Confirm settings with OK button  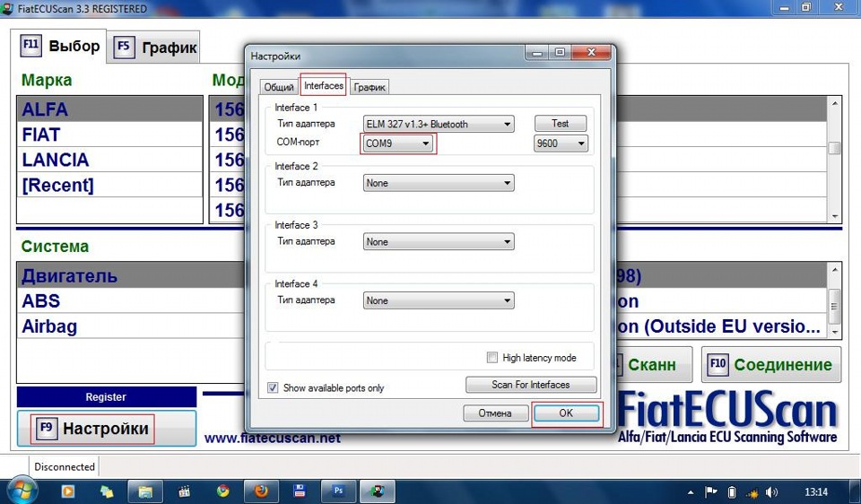[x=566, y=413]
